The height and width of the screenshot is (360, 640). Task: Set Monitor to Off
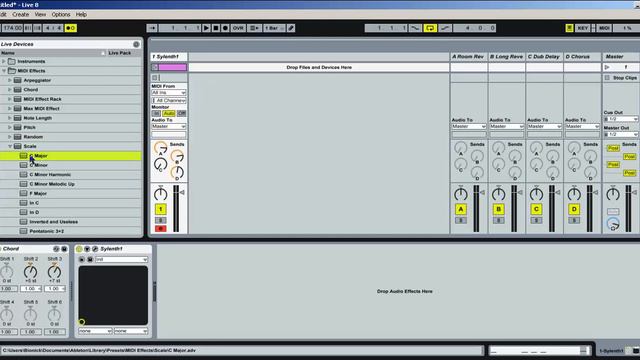[181, 113]
